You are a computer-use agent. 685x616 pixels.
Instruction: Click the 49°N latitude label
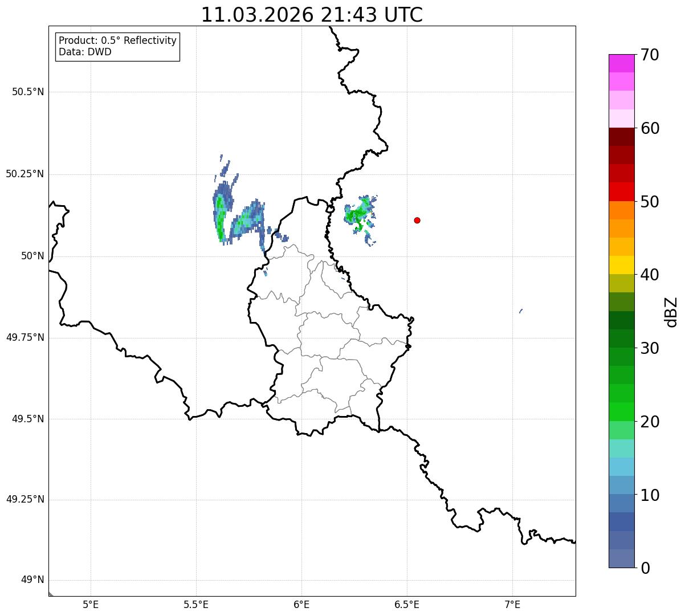[32, 580]
